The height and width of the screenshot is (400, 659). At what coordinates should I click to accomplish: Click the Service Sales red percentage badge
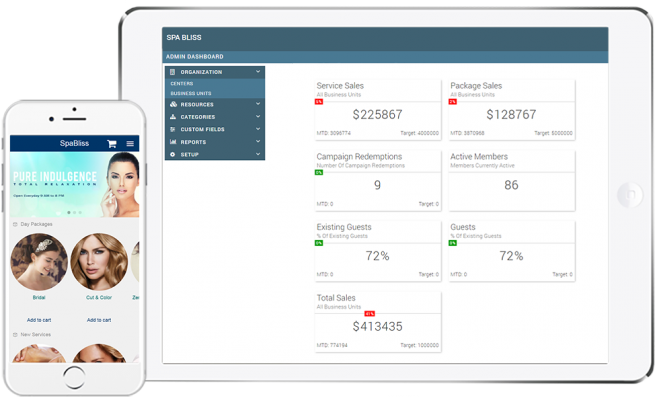(x=319, y=102)
